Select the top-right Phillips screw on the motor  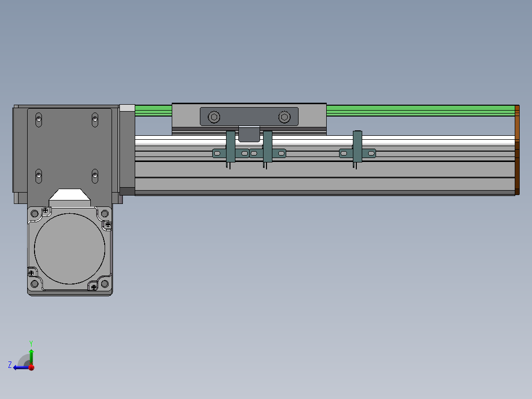click(108, 225)
